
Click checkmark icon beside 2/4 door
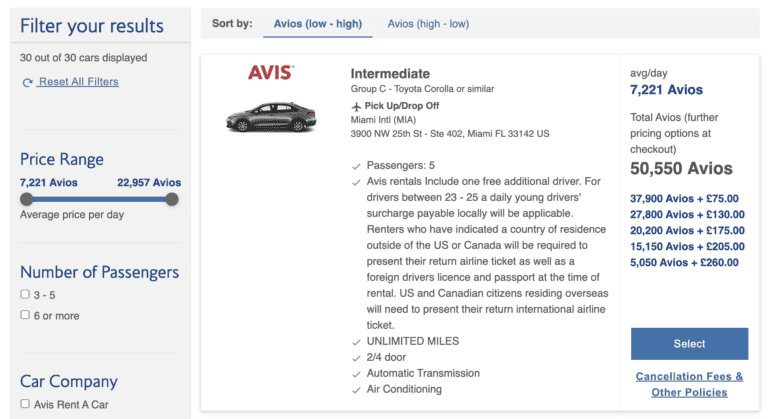(x=357, y=357)
